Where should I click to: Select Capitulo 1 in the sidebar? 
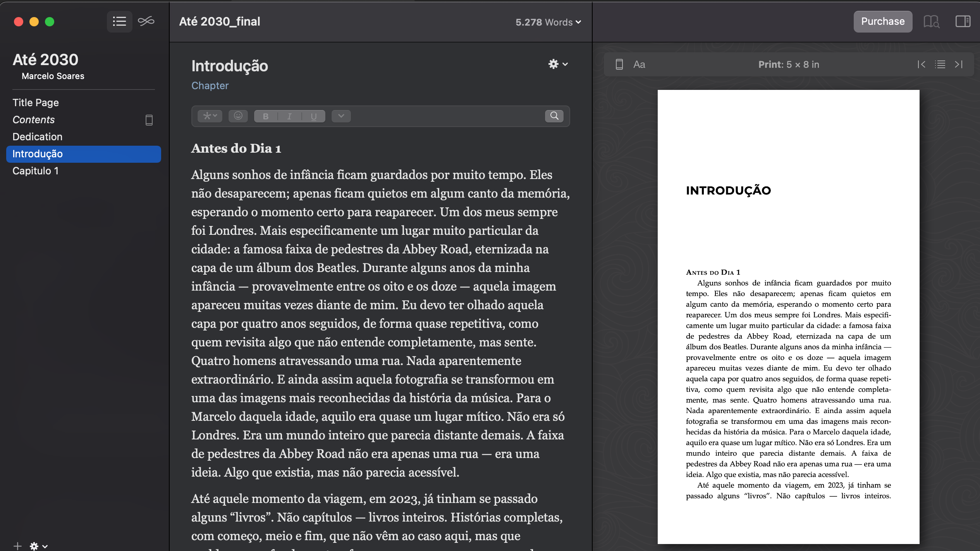(36, 171)
